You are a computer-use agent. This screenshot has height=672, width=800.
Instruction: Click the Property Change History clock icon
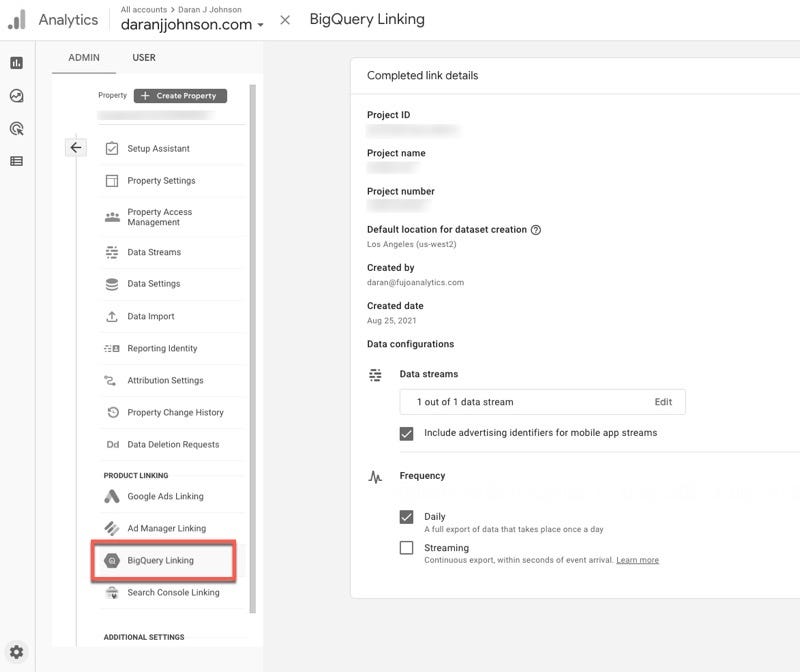[x=113, y=412]
